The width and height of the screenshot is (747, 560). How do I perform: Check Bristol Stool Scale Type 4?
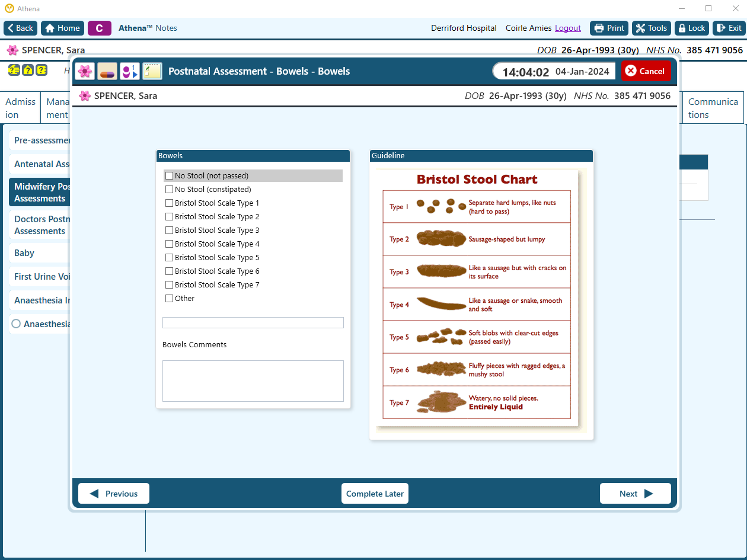pos(170,244)
